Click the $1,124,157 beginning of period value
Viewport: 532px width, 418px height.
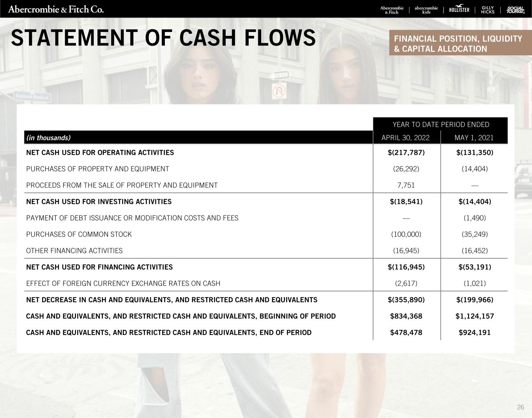tap(474, 316)
